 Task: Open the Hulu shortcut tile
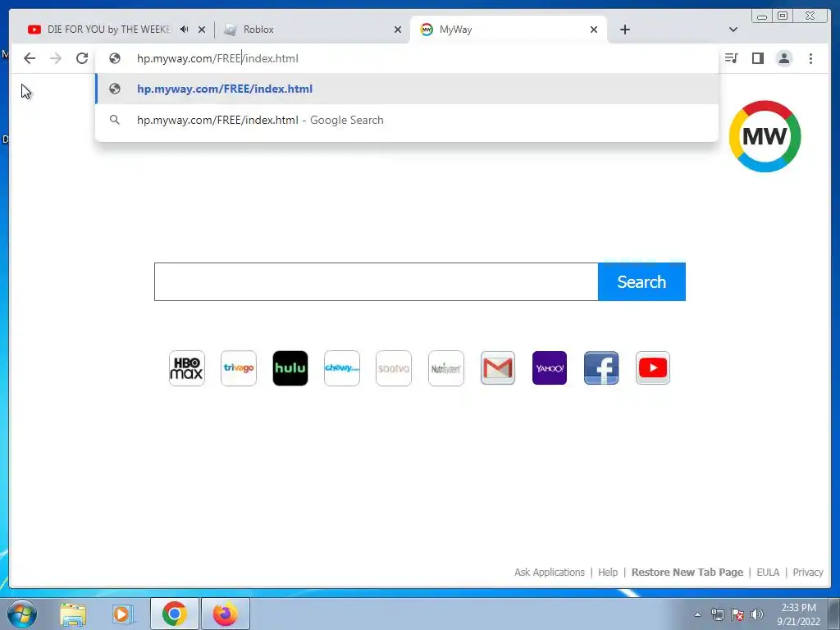[290, 368]
